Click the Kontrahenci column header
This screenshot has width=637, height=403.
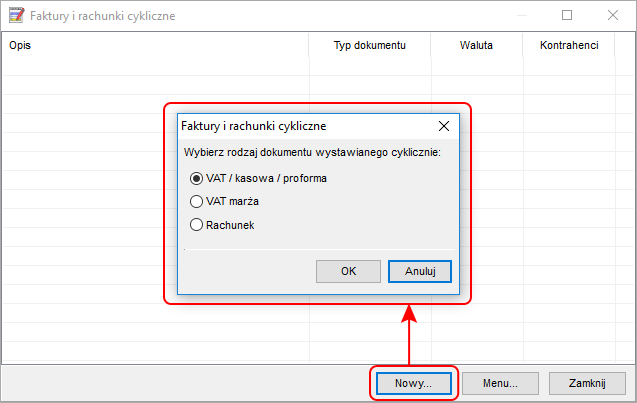pos(569,45)
